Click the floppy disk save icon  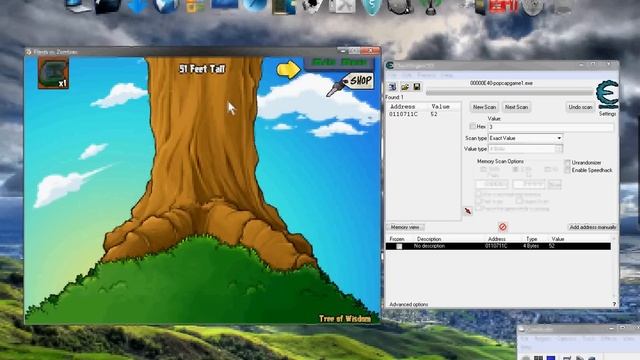[417, 87]
